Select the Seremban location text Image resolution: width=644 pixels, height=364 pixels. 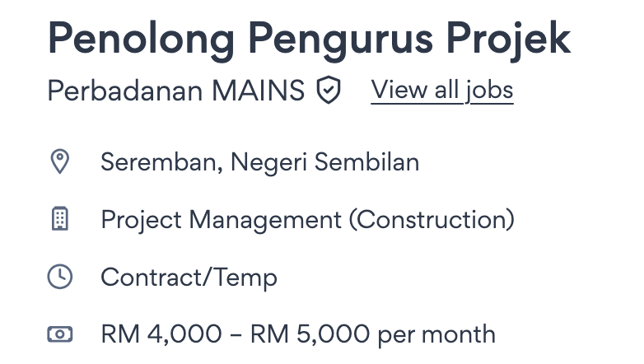point(161,161)
